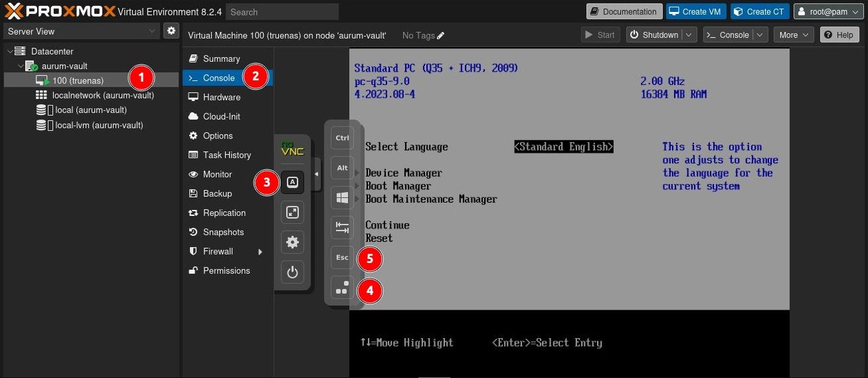Toggle noVNC fullscreen mode

pos(292,213)
